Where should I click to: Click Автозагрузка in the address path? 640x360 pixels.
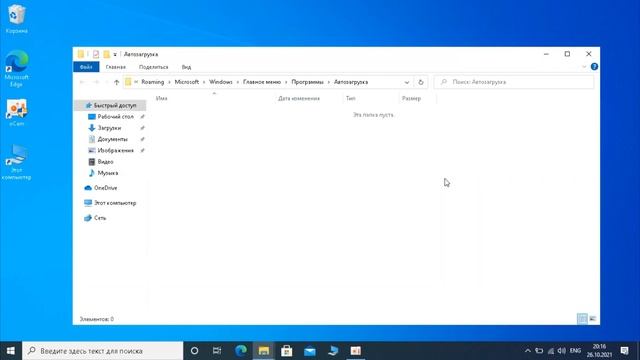(351, 82)
